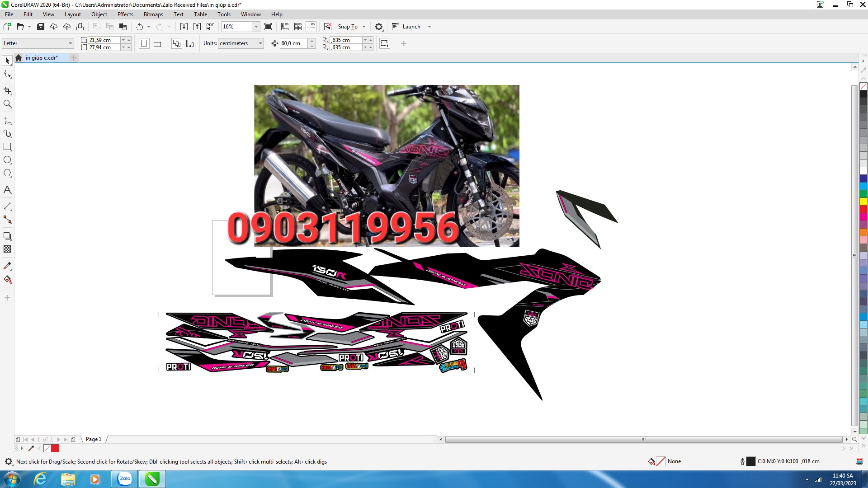Click the Export icon
The image size is (868, 488).
click(x=197, y=27)
